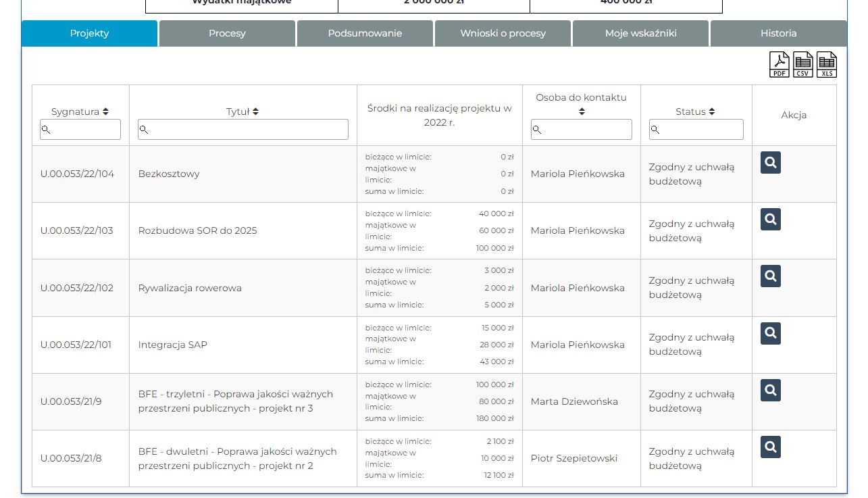
Task: Sort the Status column
Action: coord(712,111)
